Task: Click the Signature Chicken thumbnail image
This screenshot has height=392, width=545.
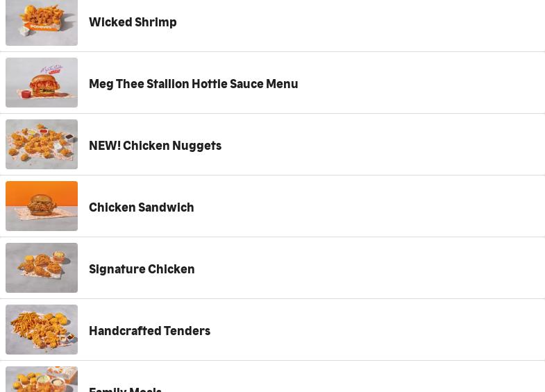Action: 42,268
